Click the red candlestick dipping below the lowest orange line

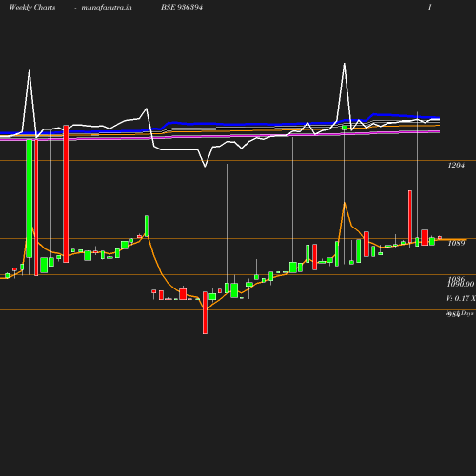pyautogui.click(x=205, y=312)
